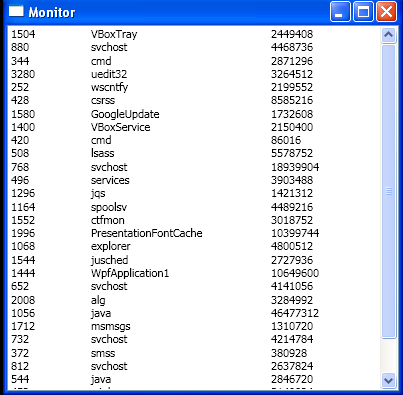Select the GoogleUpdate process
This screenshot has height=395, width=403.
[x=195, y=114]
